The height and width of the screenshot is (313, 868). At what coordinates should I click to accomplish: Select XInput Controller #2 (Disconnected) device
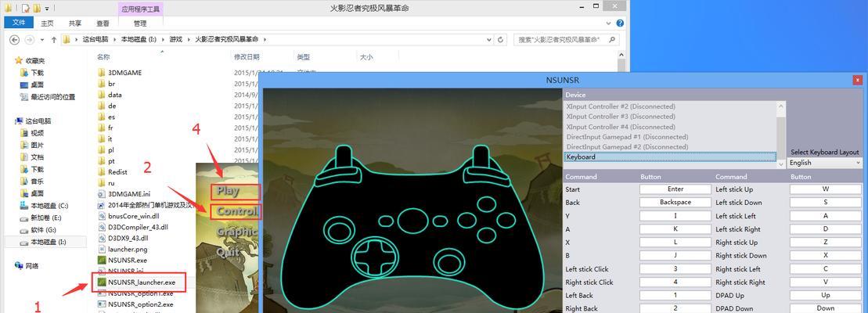click(x=621, y=106)
